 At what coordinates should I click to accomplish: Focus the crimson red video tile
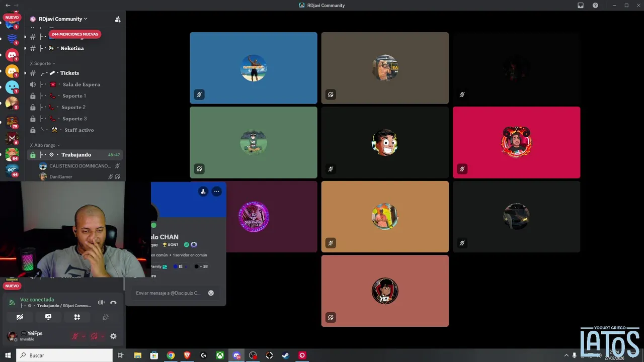(516, 142)
